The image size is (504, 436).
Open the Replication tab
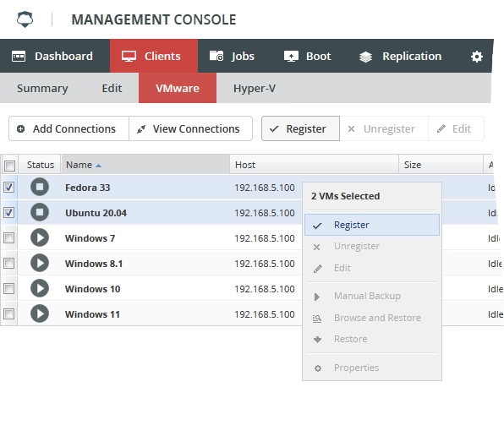pos(400,56)
